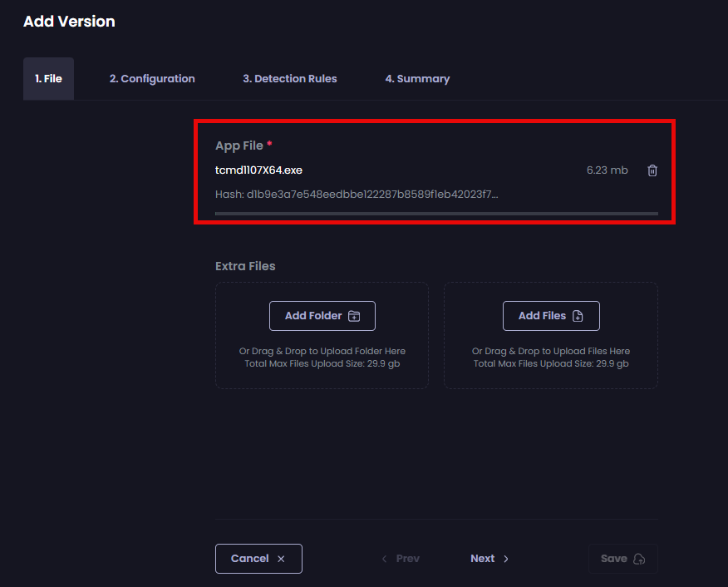Screen dimensions: 728x587
Task: Click the trash icon to delete tcmd1107X64.exe
Action: pos(652,170)
